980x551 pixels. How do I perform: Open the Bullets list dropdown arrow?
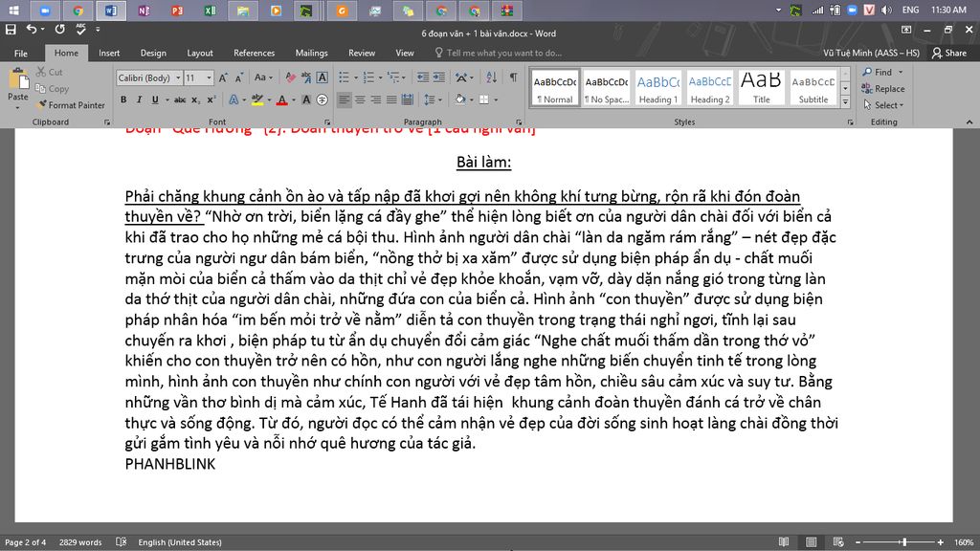click(356, 78)
